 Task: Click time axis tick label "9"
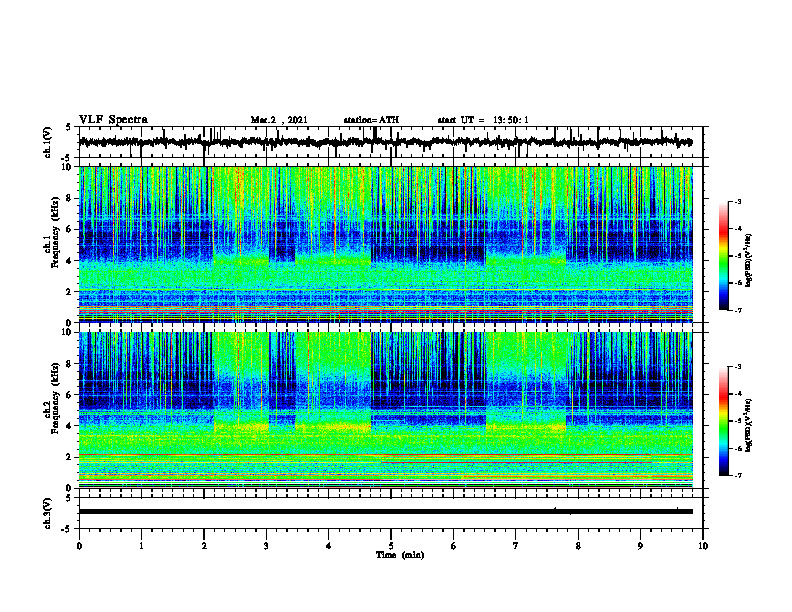[x=640, y=546]
